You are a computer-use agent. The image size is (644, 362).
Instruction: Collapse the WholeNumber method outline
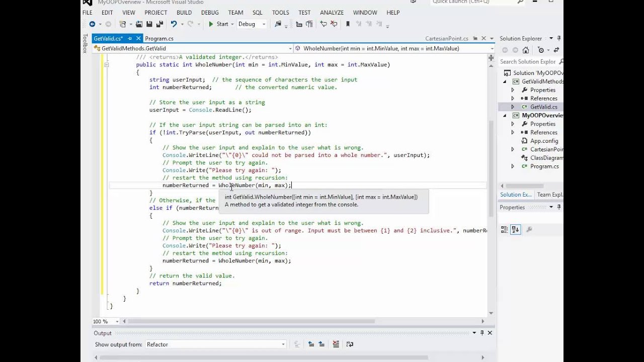click(106, 65)
